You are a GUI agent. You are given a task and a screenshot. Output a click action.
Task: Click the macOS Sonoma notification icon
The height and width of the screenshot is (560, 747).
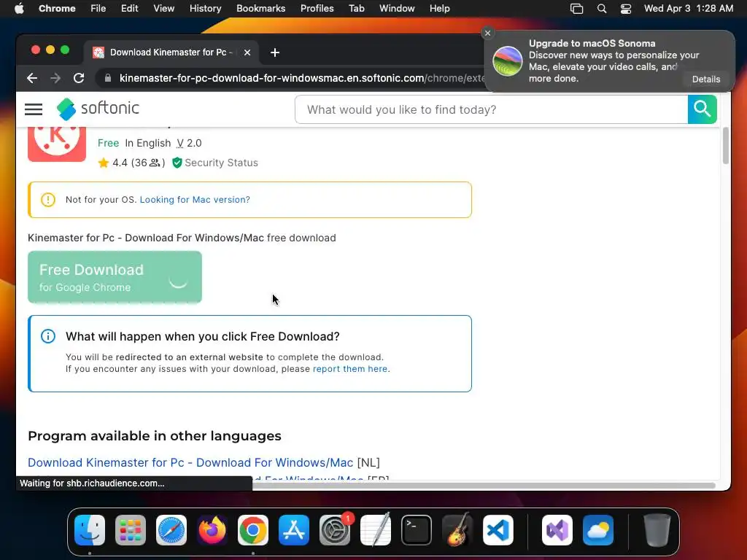(x=508, y=61)
